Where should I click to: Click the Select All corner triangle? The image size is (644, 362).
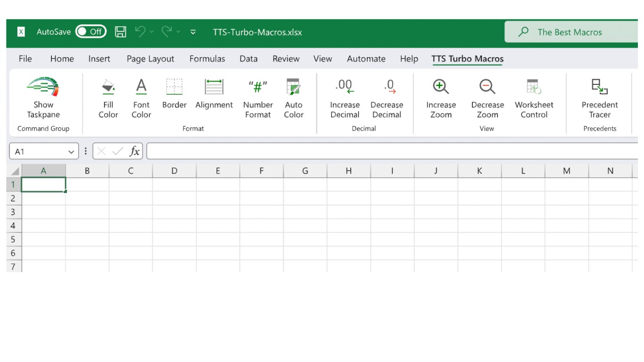(15, 171)
